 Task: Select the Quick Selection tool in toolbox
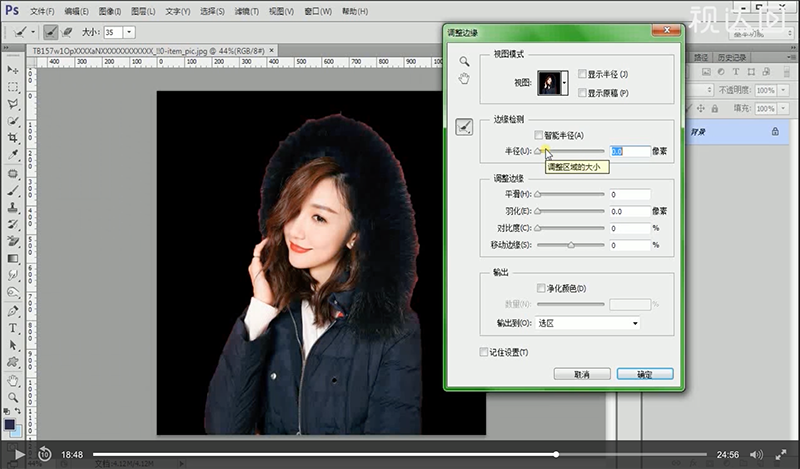click(x=13, y=121)
